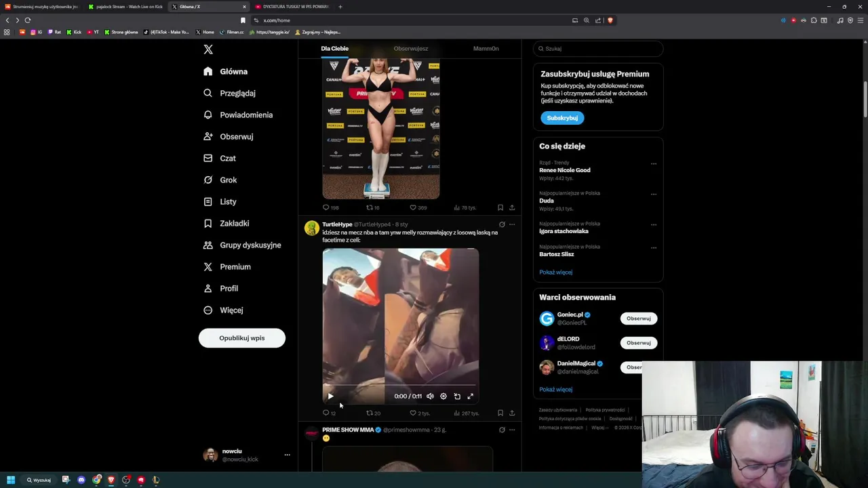868x488 pixels.
Task: Open Grok icon on PRIME SHOW MMA post
Action: point(502,430)
